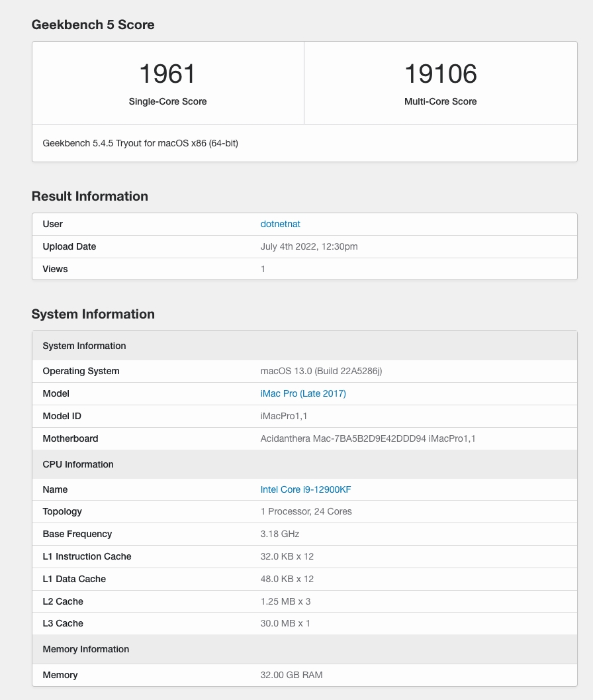The height and width of the screenshot is (700, 593).
Task: Click the large System Information section heading
Action: 93,315
